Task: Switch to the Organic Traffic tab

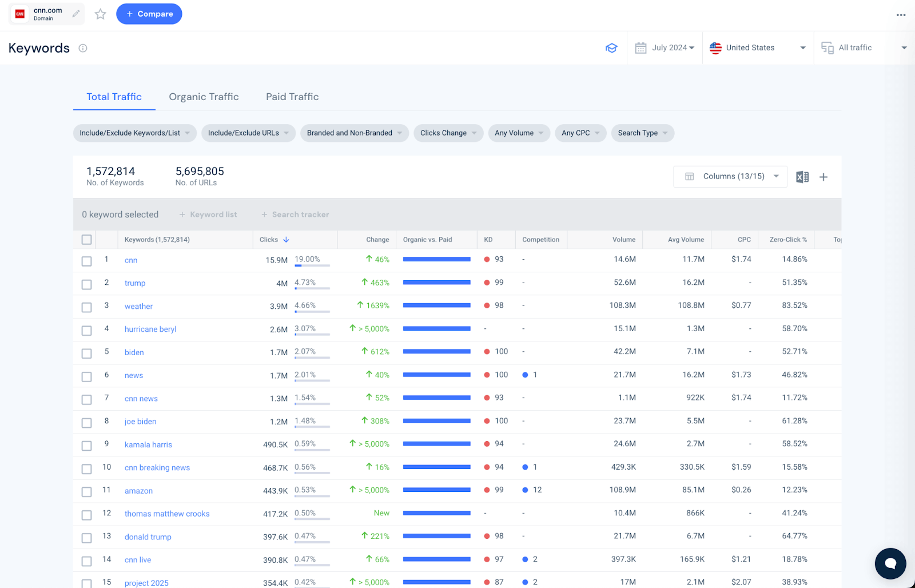Action: pos(204,97)
